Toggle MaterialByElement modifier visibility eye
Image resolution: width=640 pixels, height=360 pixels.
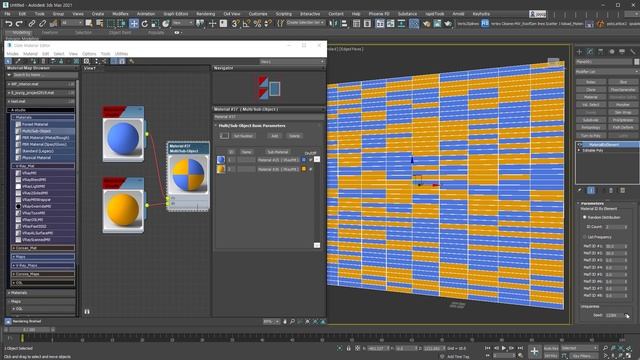coord(580,145)
